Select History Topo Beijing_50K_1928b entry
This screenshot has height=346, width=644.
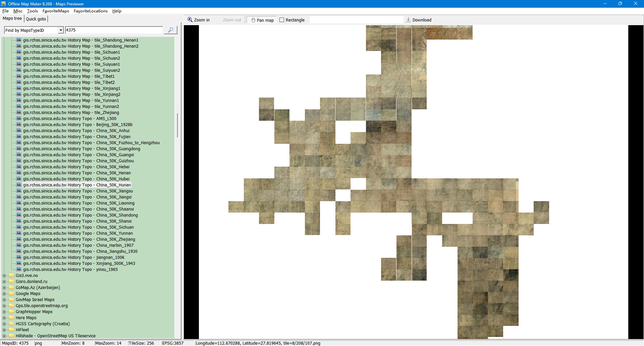click(78, 125)
